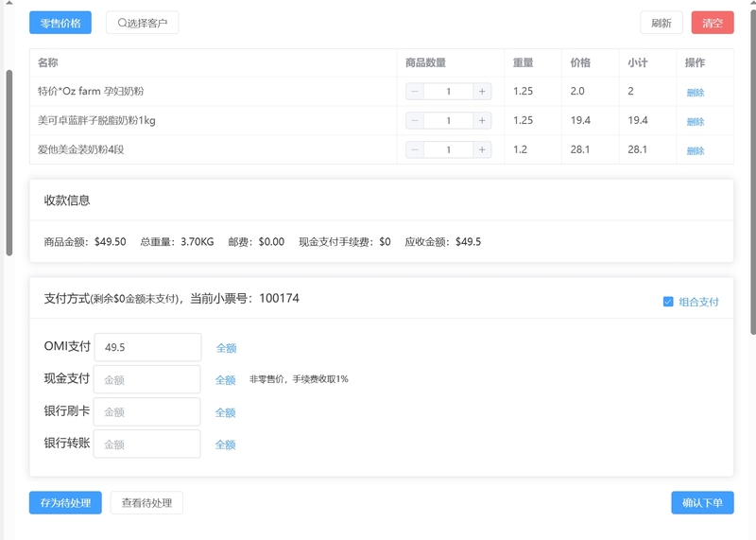Increase quantity for 美可卓蓝胖子脱脂奶粉1kg
Screen dimensions: 756x540
482,121
